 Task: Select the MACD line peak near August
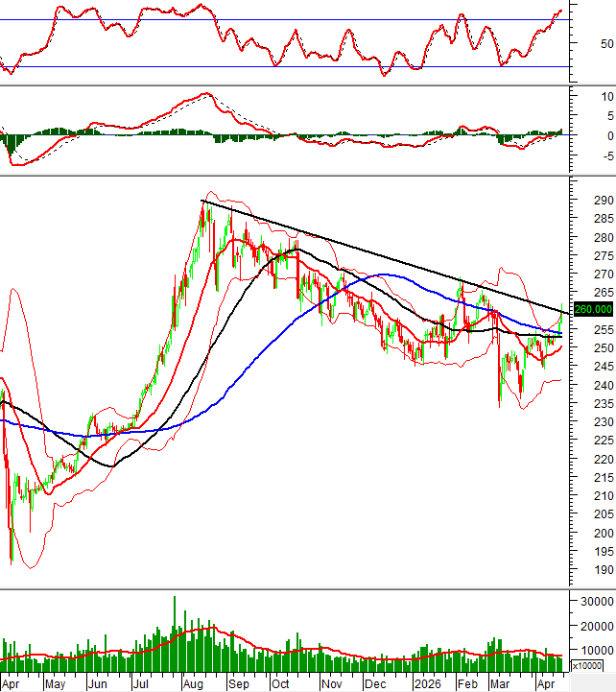202,94
